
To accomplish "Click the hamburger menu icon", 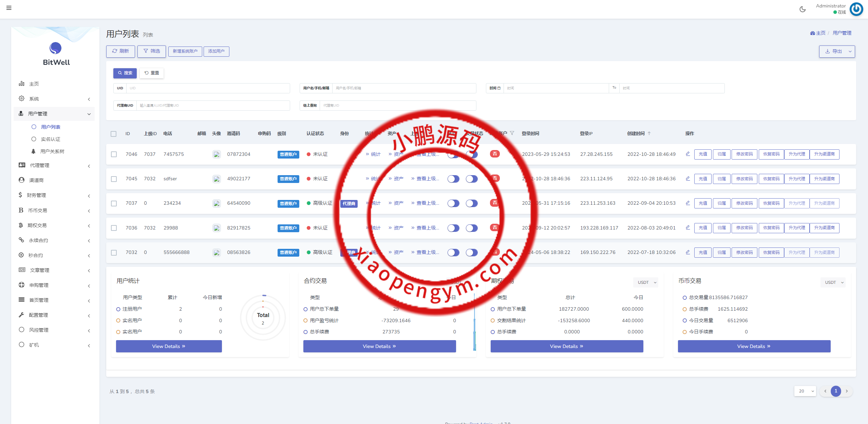I will pyautogui.click(x=9, y=8).
